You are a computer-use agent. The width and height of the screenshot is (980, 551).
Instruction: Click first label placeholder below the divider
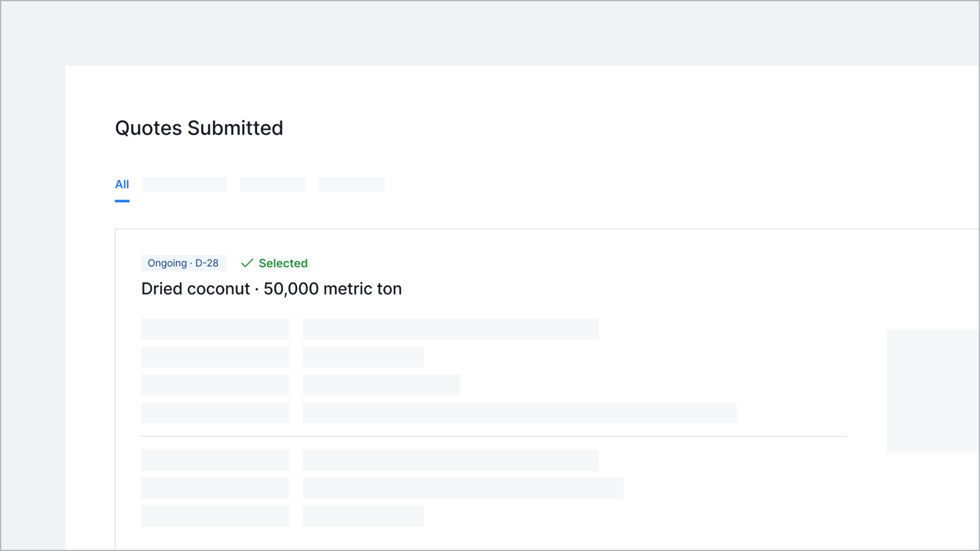click(215, 460)
